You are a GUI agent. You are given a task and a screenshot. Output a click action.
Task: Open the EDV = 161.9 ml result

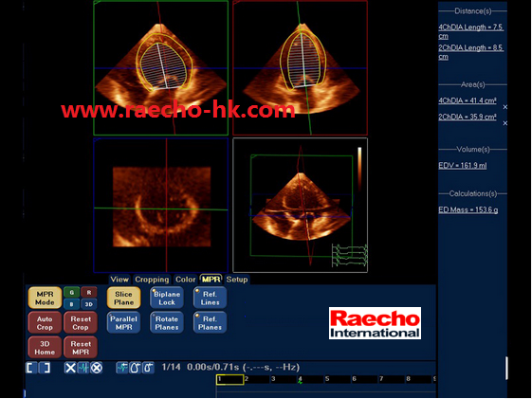point(463,166)
